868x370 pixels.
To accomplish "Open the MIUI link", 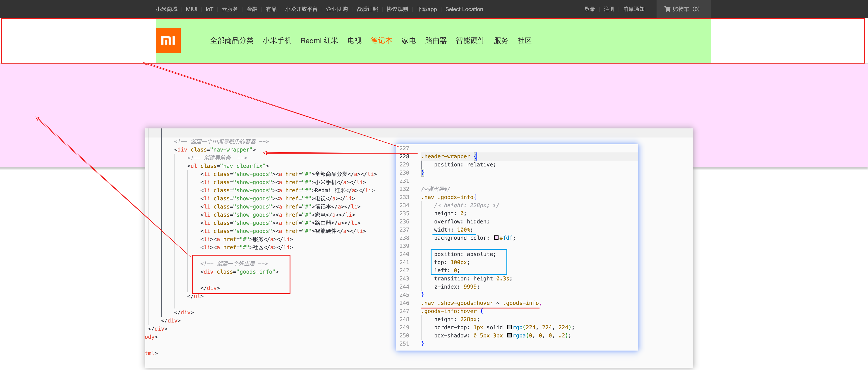I will pos(191,9).
